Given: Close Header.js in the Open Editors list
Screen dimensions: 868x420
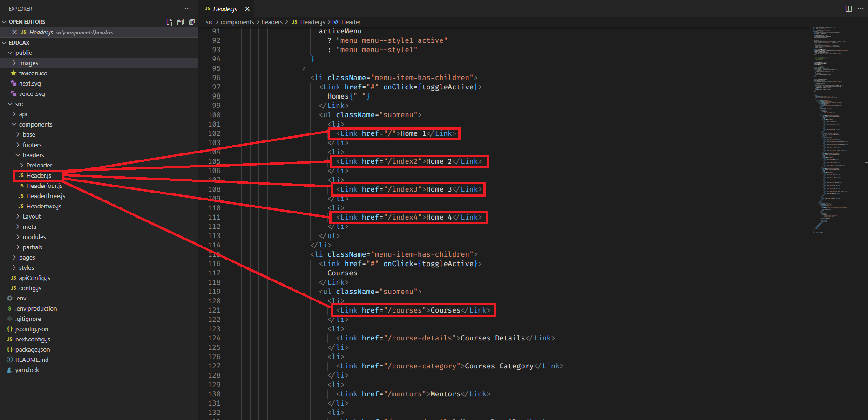Looking at the screenshot, I should click(x=14, y=32).
